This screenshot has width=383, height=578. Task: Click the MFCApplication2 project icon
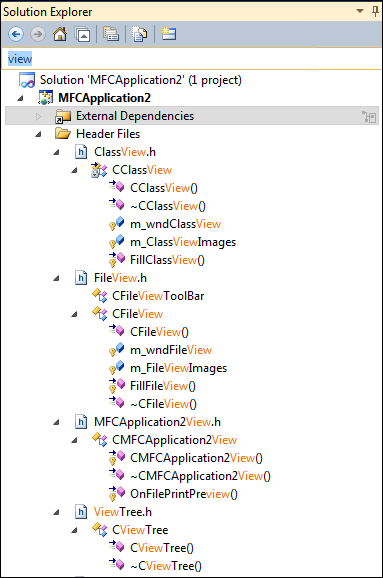tap(45, 98)
